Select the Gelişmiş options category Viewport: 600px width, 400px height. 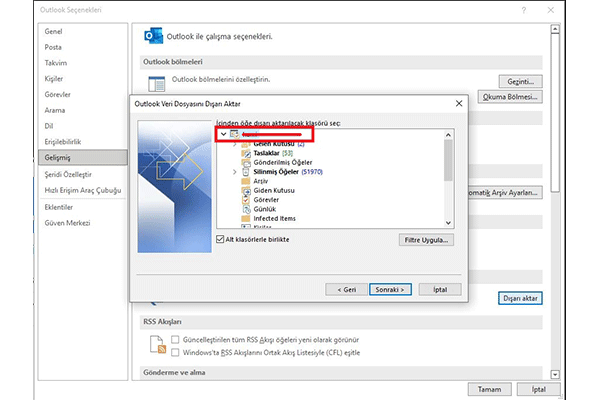click(x=83, y=157)
